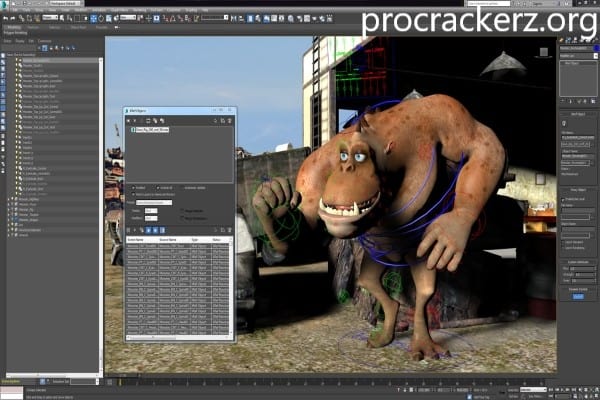600x400 pixels.
Task: Activate the Select and Rotate tool
Action: pyautogui.click(x=101, y=18)
